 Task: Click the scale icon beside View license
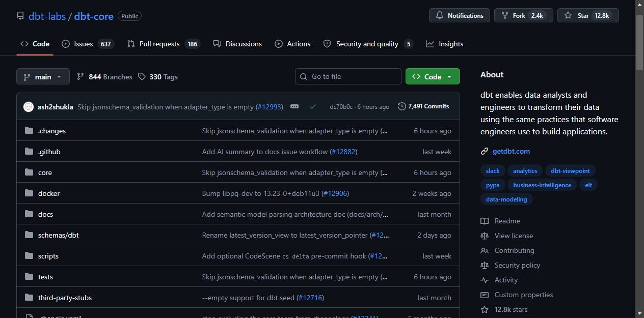[485, 236]
